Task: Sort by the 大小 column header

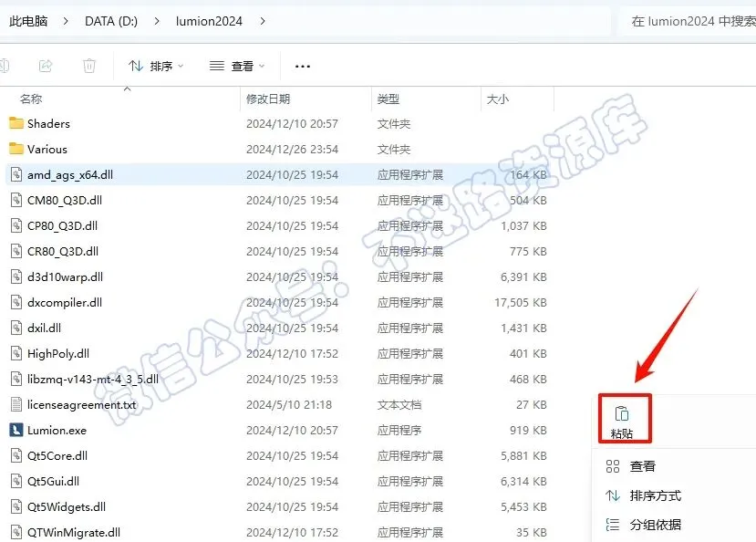Action: [498, 99]
